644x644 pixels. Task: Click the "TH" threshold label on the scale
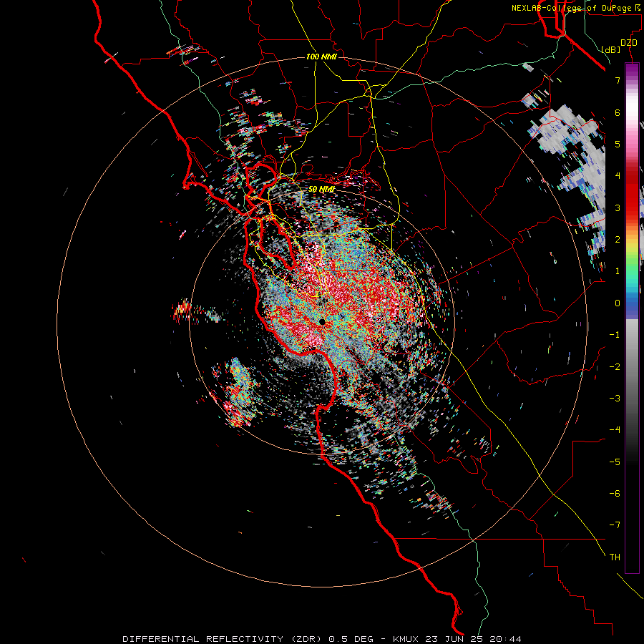615,557
